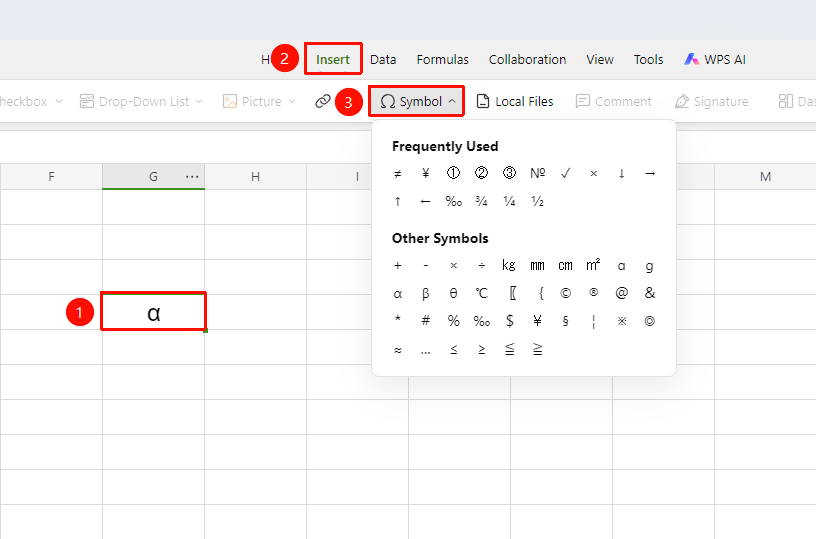Open the Insert tab
Viewport: 816px width, 539px height.
pos(333,59)
